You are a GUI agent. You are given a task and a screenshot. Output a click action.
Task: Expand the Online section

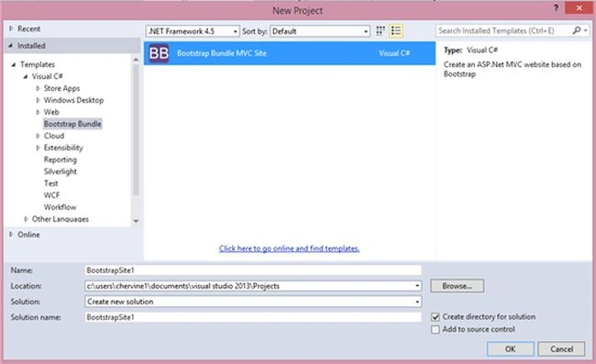pos(11,235)
